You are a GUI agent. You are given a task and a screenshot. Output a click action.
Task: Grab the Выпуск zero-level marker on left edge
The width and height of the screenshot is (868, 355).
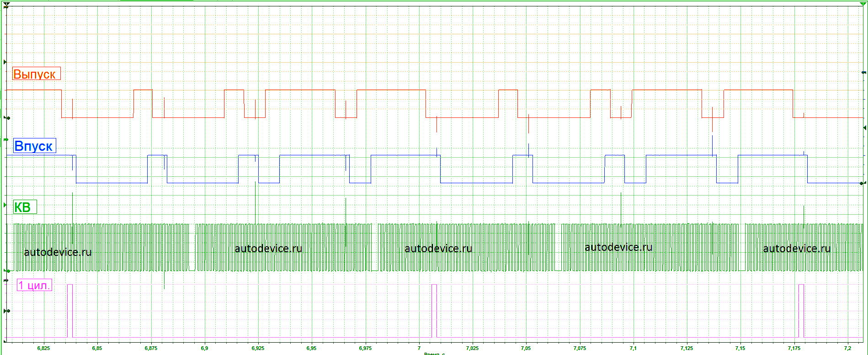(x=7, y=118)
